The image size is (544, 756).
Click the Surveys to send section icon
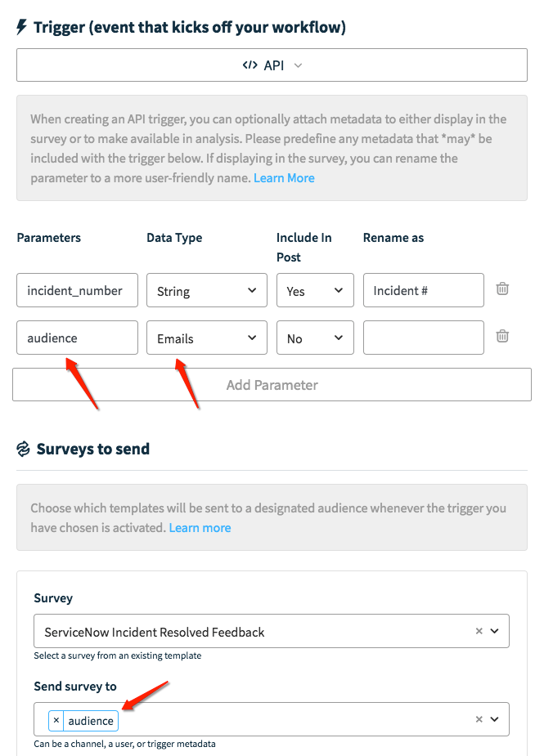[x=21, y=448]
